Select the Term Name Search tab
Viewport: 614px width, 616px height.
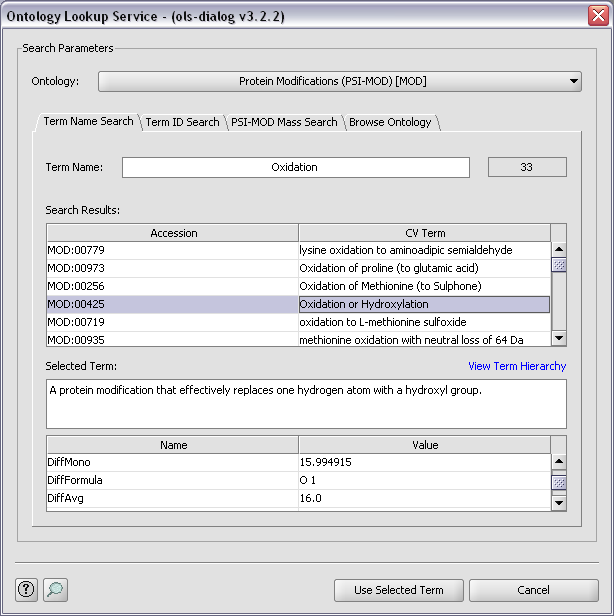[88, 121]
